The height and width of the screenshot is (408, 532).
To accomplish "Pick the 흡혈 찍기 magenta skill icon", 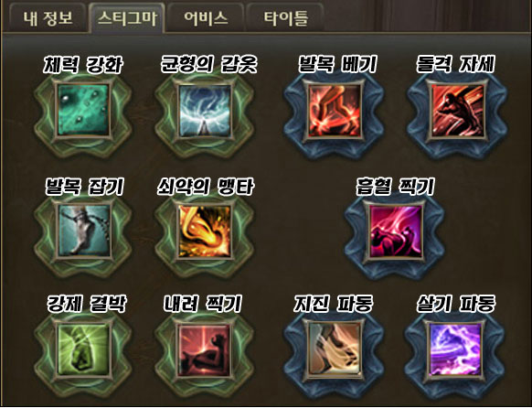I will pos(396,231).
